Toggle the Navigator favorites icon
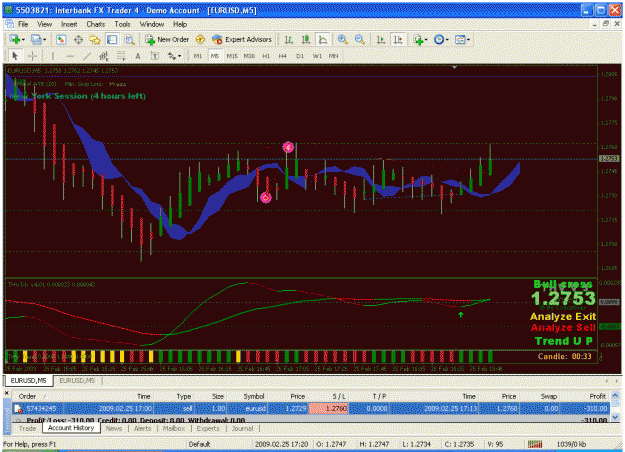The height and width of the screenshot is (452, 625). 95,39
